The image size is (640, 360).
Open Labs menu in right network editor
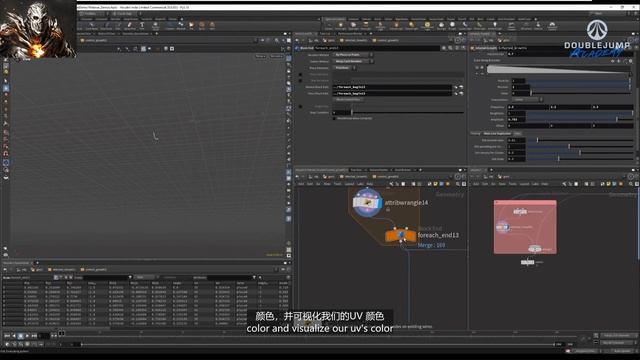point(535,184)
